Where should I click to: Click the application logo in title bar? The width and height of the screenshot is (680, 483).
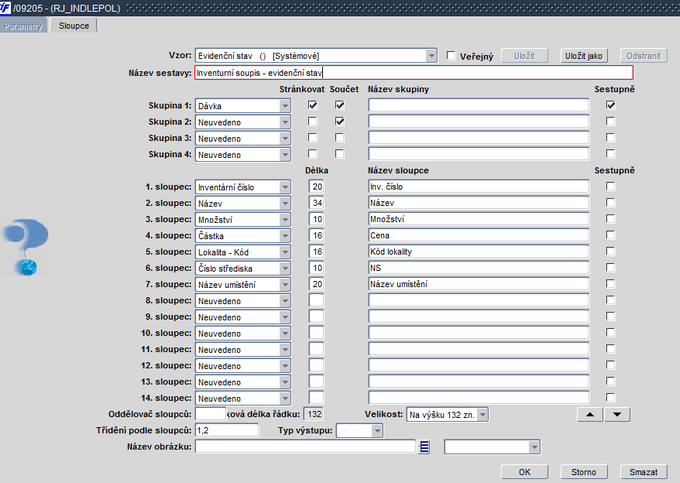pos(5,7)
